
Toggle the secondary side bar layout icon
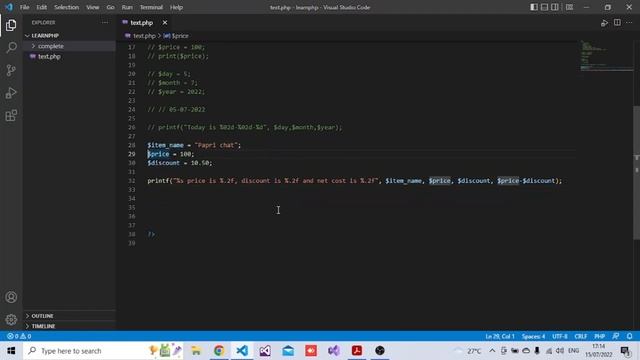pos(555,7)
